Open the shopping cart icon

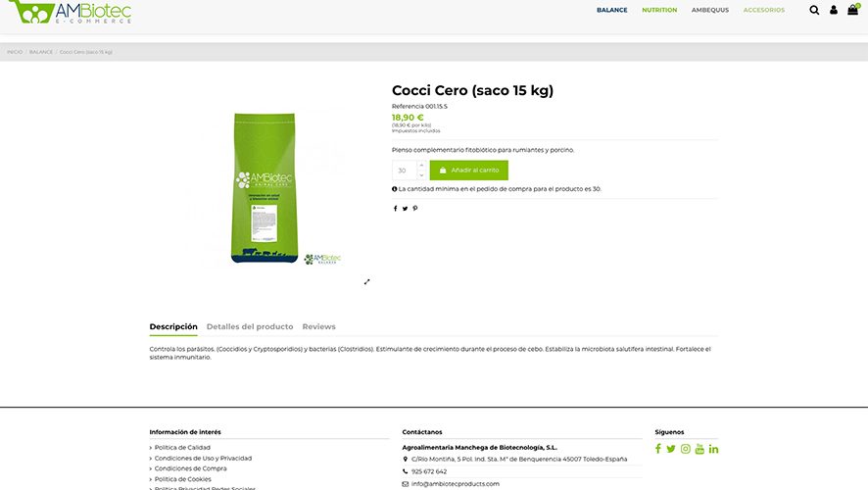click(x=853, y=10)
